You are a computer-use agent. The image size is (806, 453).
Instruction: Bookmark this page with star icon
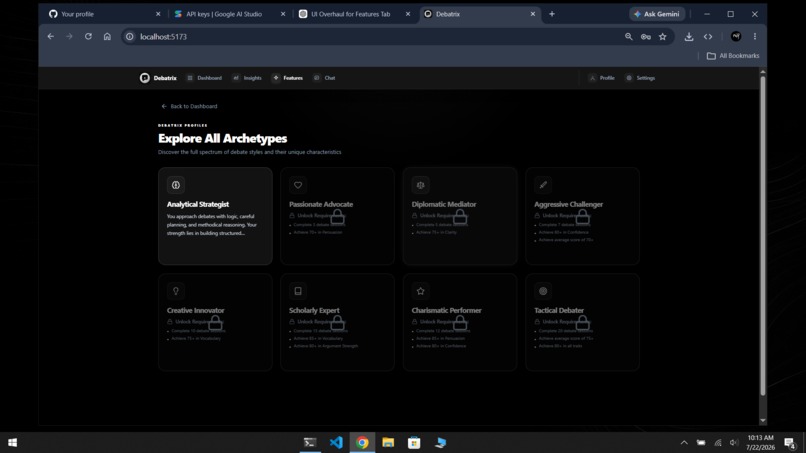[663, 37]
